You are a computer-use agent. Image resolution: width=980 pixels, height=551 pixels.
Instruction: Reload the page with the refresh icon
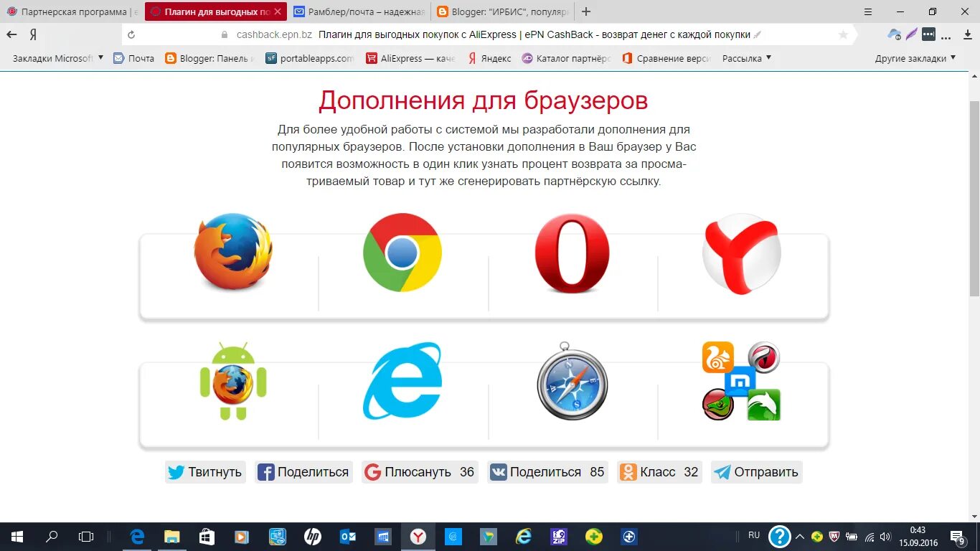tap(131, 34)
